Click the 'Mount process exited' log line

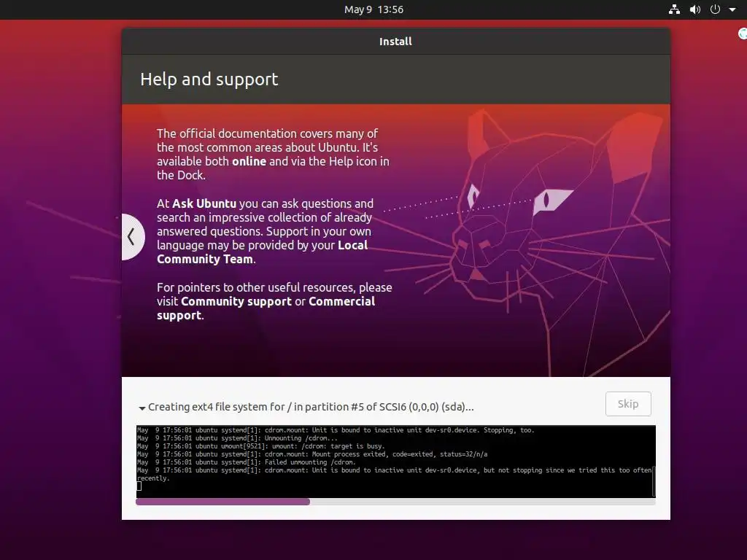312,454
